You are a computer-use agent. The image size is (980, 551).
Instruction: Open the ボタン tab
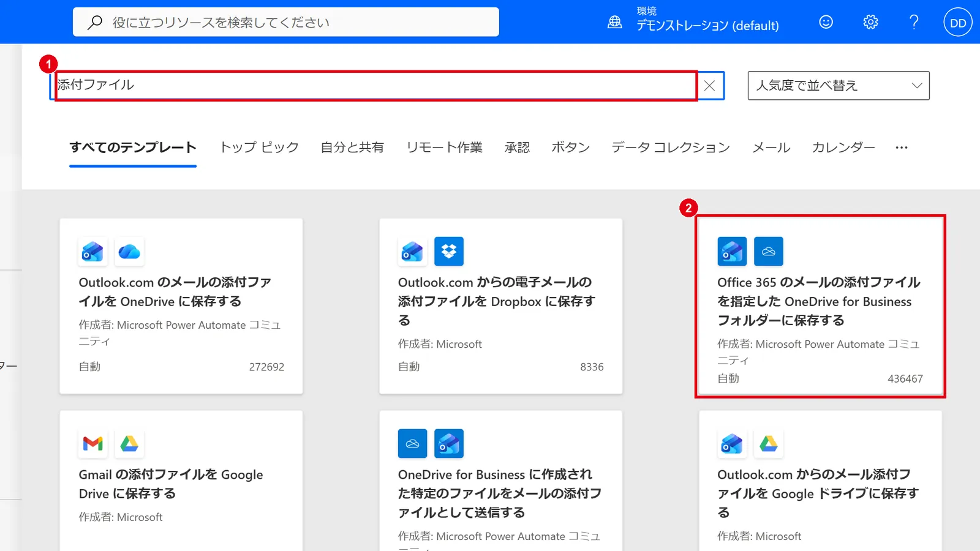coord(570,148)
